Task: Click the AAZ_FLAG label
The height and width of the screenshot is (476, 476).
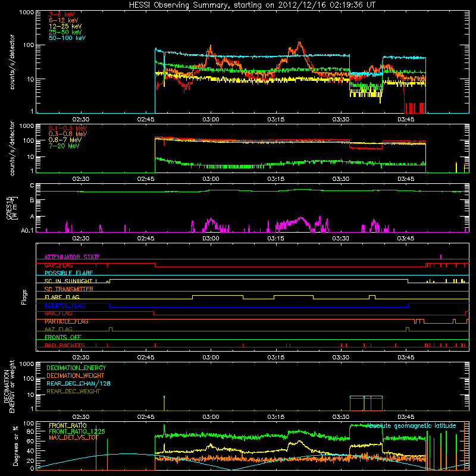Action: (58, 329)
